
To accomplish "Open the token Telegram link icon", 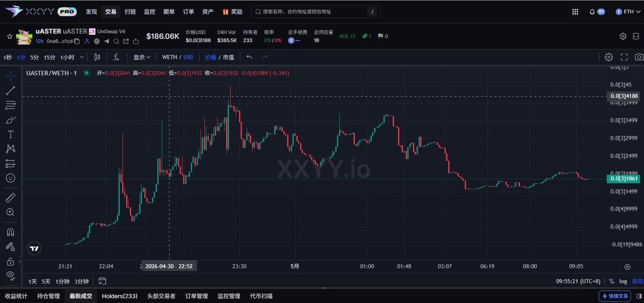I will 106,41.
